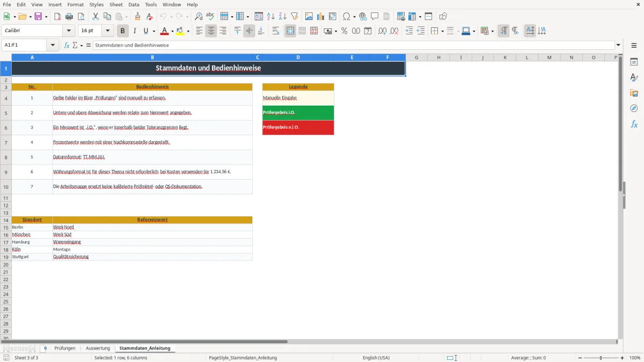
Task: Adjust the zoom slider in status bar
Action: [601, 358]
